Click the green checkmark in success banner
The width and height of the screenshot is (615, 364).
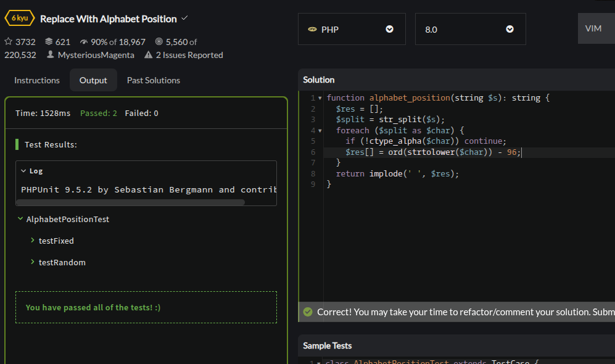tap(308, 312)
